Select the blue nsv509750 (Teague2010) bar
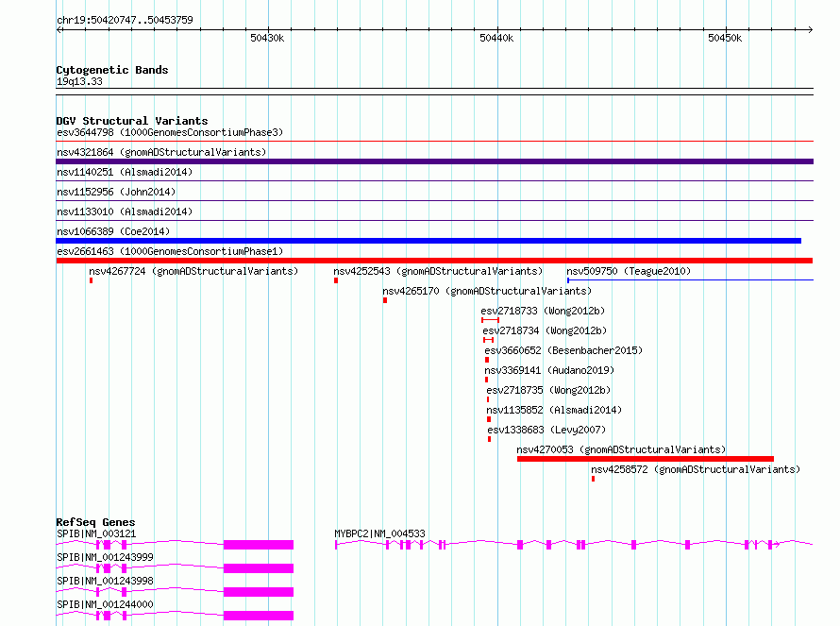This screenshot has width=840, height=626. 690,279
